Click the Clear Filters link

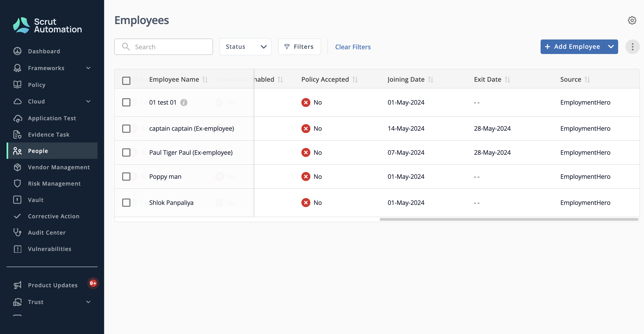353,47
